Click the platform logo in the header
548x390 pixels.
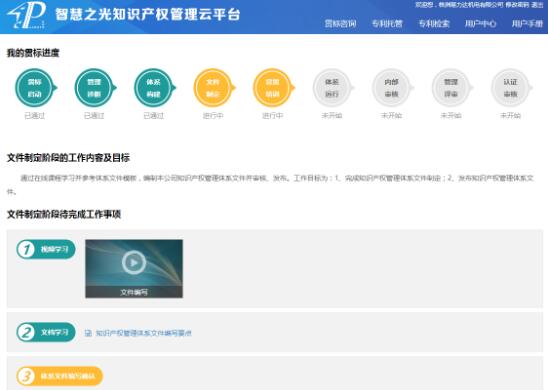27,15
